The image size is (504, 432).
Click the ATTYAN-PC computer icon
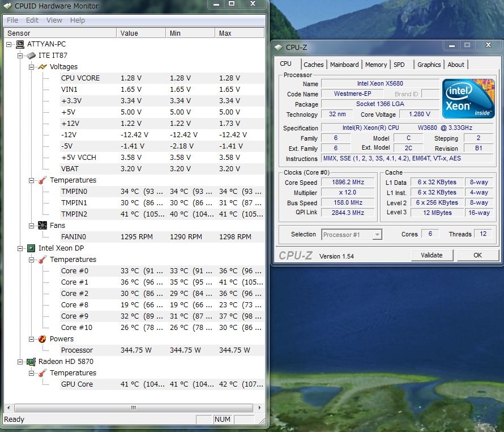20,44
